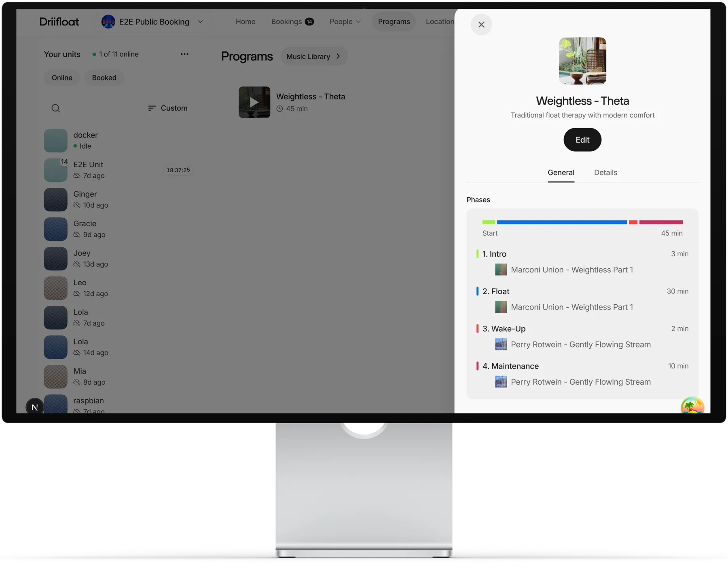
Task: Select the Joey unit icon
Action: tap(55, 259)
